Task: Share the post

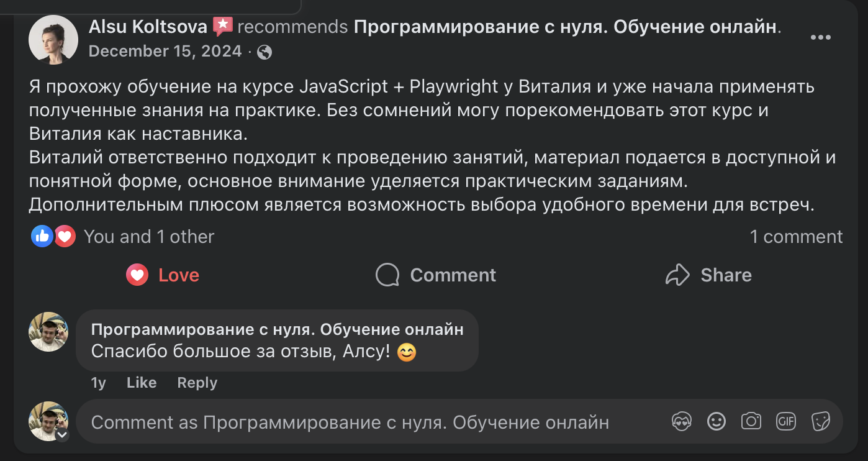Action: (x=710, y=275)
